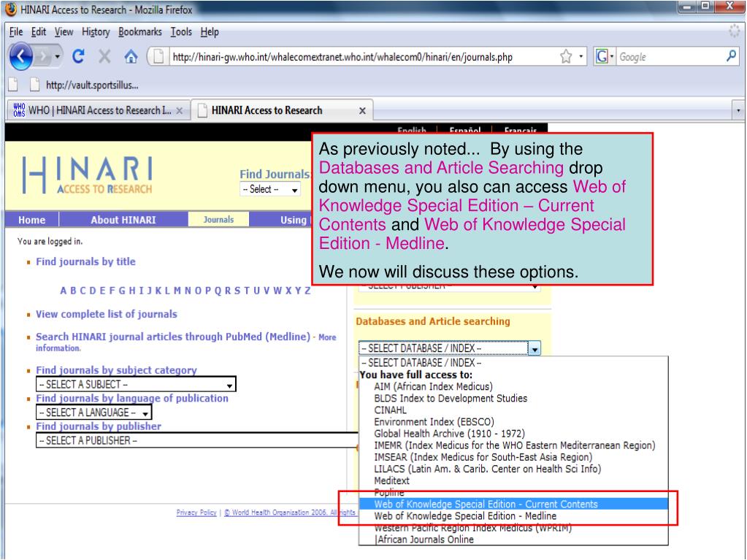Click View complete list of journals
Image resolution: width=747 pixels, height=560 pixels.
[106, 314]
